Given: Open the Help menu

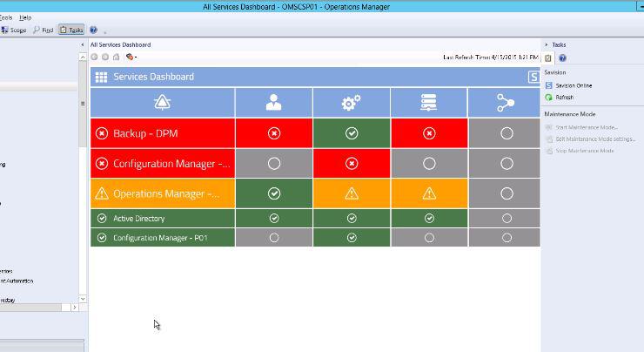Looking at the screenshot, I should tap(25, 17).
